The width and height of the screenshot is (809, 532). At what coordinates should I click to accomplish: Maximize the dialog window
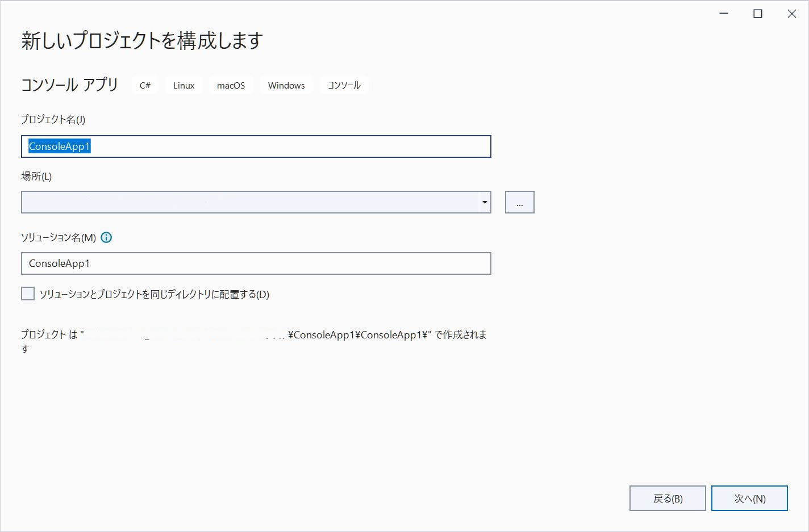pyautogui.click(x=757, y=13)
